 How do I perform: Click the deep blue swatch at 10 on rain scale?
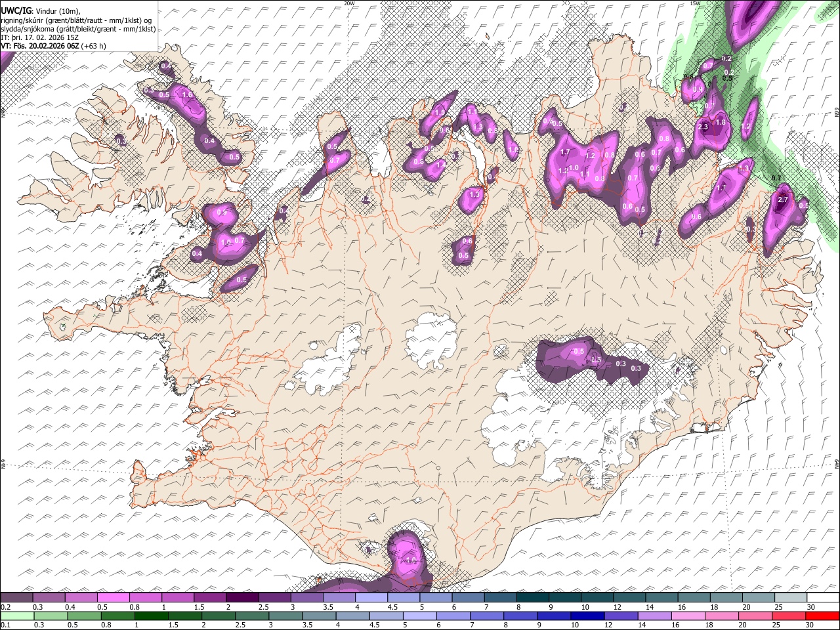(587, 616)
